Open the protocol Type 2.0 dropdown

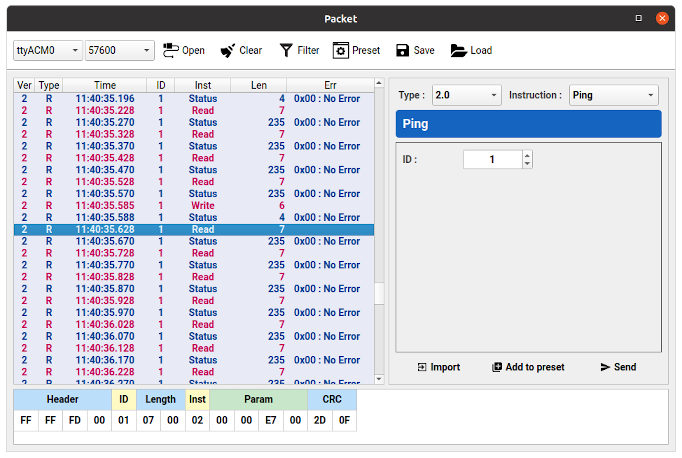(465, 95)
